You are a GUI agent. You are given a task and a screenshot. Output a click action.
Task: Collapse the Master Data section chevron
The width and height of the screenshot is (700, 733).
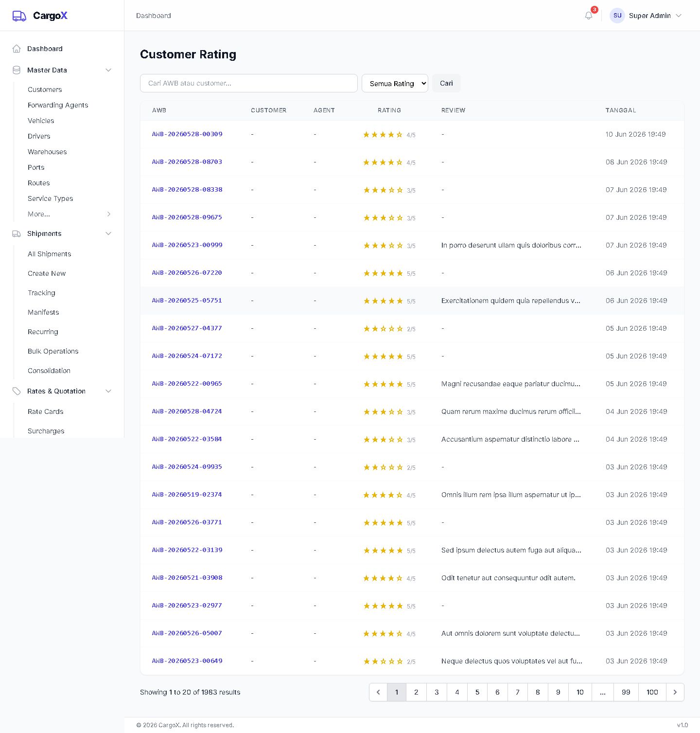tap(108, 70)
